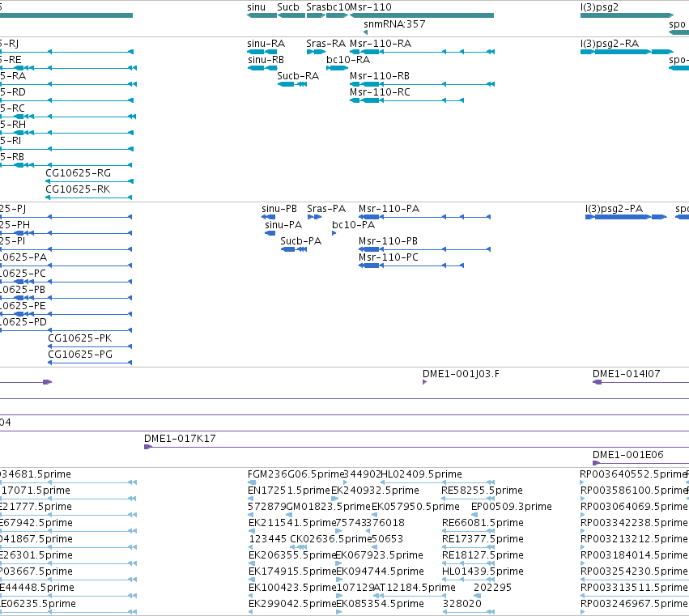Select the FGM236G06.5prime EST label
Viewport: 689px width, 616px height.
pos(296,474)
